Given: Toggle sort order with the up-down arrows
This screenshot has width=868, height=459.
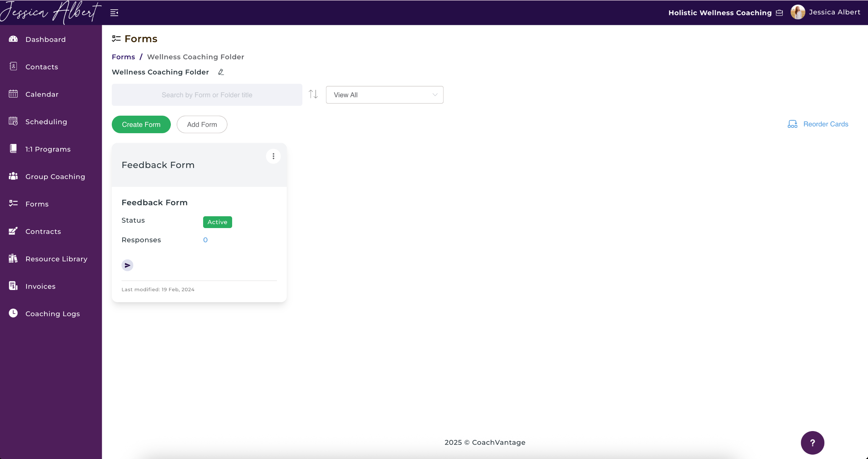Looking at the screenshot, I should [313, 95].
